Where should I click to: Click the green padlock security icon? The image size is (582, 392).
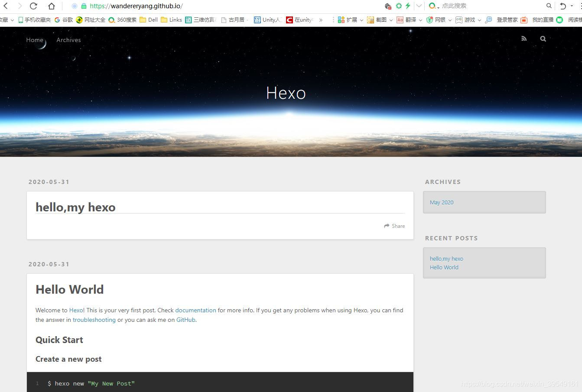tap(84, 6)
